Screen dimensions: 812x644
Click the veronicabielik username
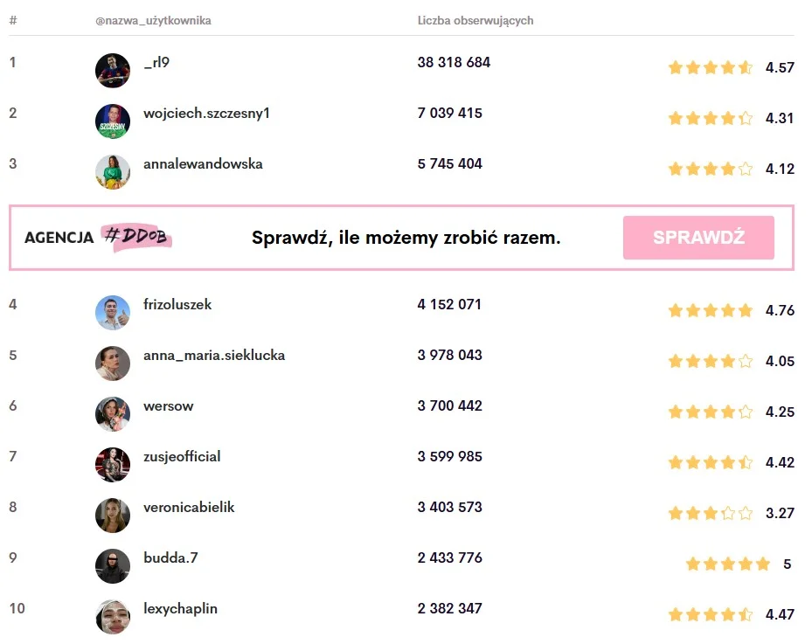(189, 508)
